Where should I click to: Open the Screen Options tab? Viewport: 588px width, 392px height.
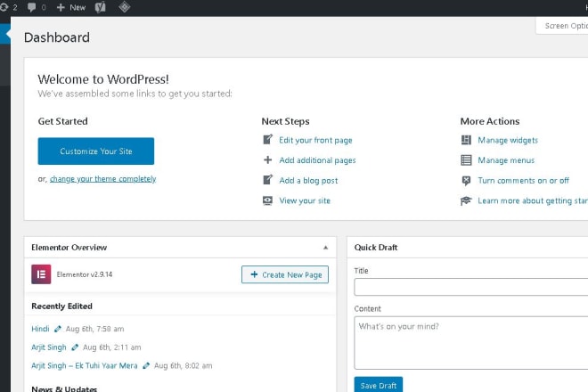(x=562, y=26)
